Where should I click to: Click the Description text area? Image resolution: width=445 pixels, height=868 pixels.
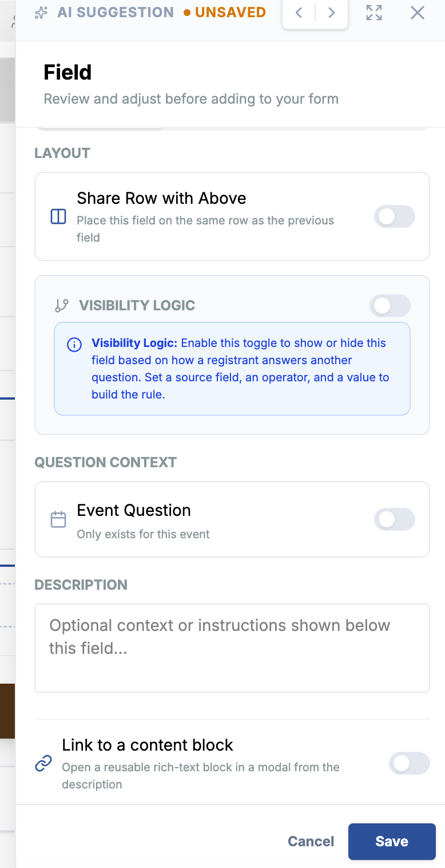232,648
